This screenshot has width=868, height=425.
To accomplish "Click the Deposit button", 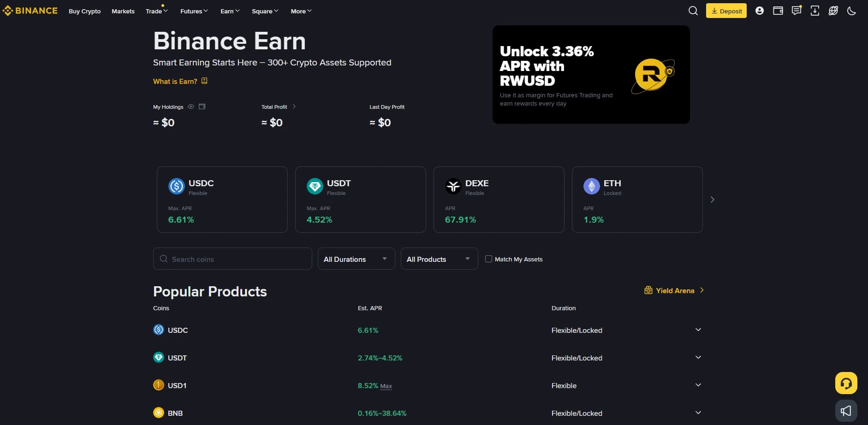I will 726,11.
